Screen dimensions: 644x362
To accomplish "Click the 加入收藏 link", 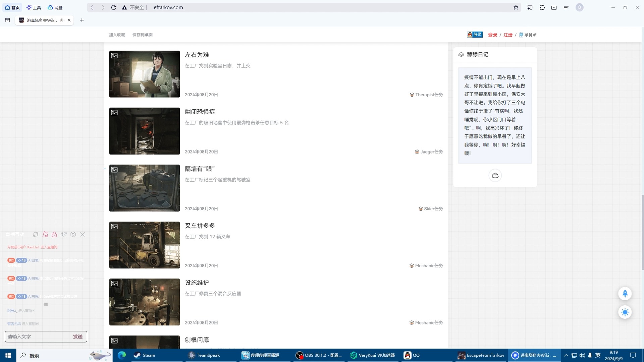I will [117, 35].
